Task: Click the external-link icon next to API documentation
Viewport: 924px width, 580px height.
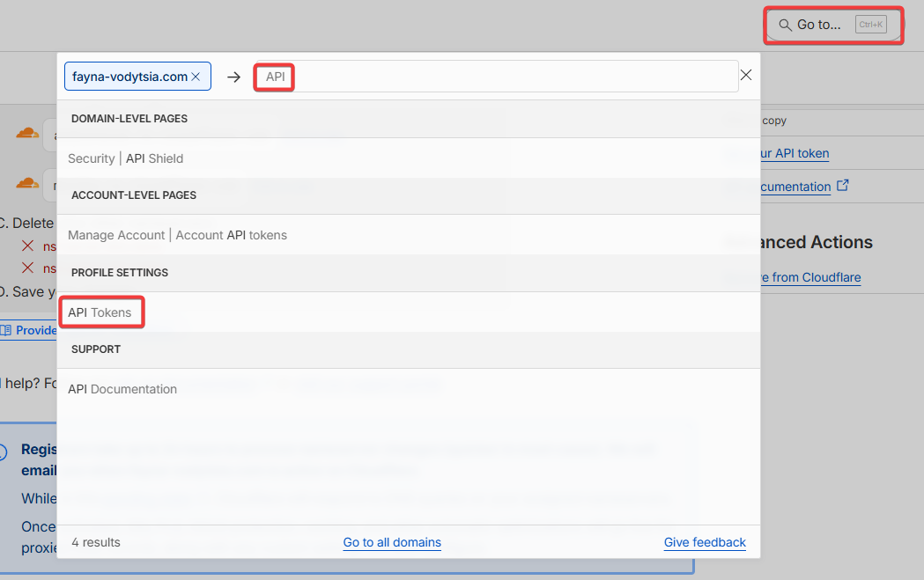Action: (843, 186)
